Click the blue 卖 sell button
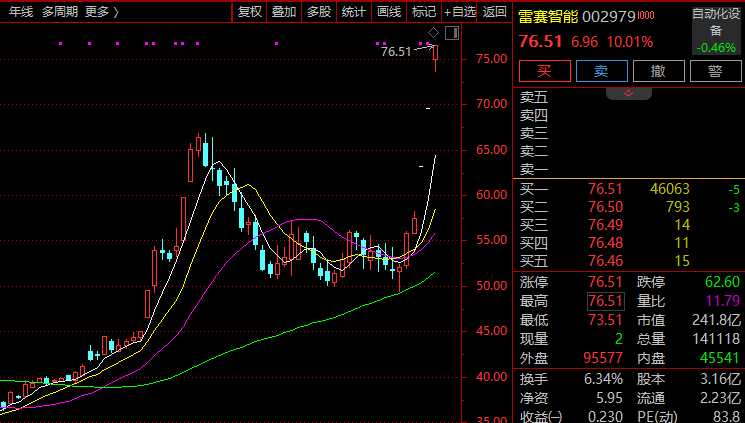745x423 pixels. (x=602, y=71)
